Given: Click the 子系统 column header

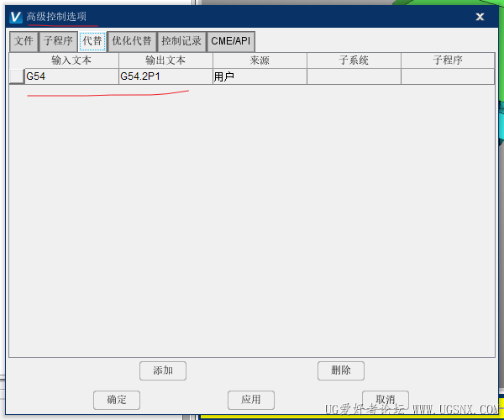Looking at the screenshot, I should click(x=354, y=60).
